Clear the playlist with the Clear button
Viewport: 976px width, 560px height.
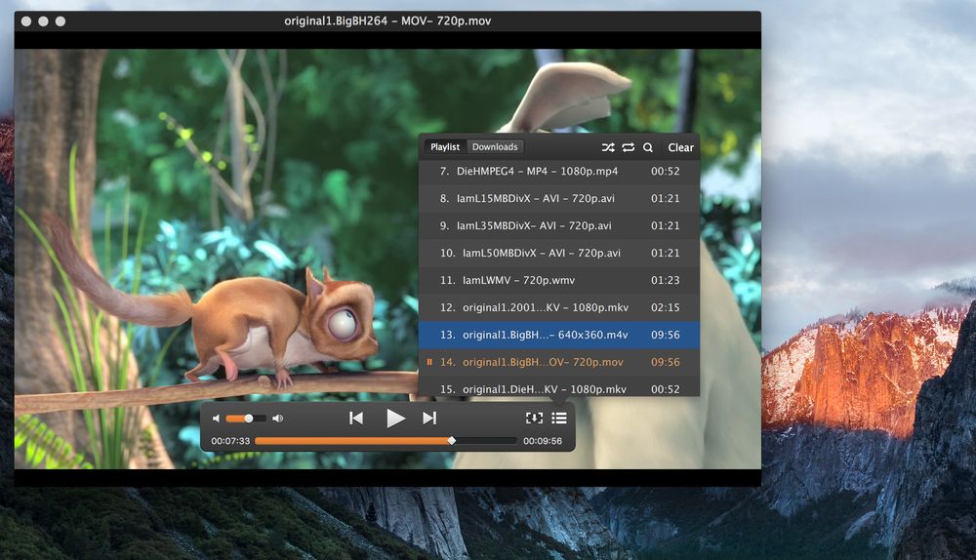click(x=680, y=147)
